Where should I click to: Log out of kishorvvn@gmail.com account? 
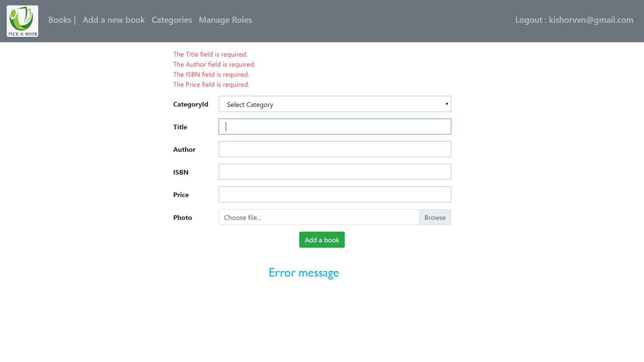574,20
